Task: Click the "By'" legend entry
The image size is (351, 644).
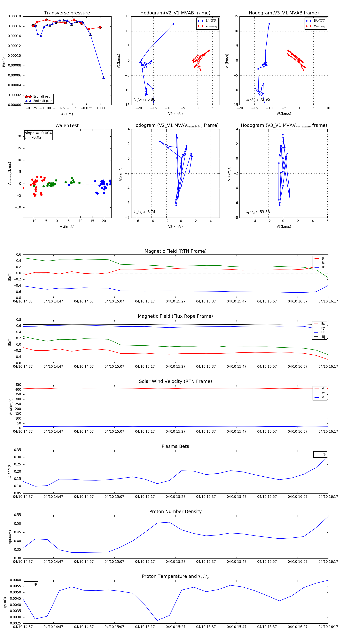Action: pyautogui.click(x=320, y=328)
